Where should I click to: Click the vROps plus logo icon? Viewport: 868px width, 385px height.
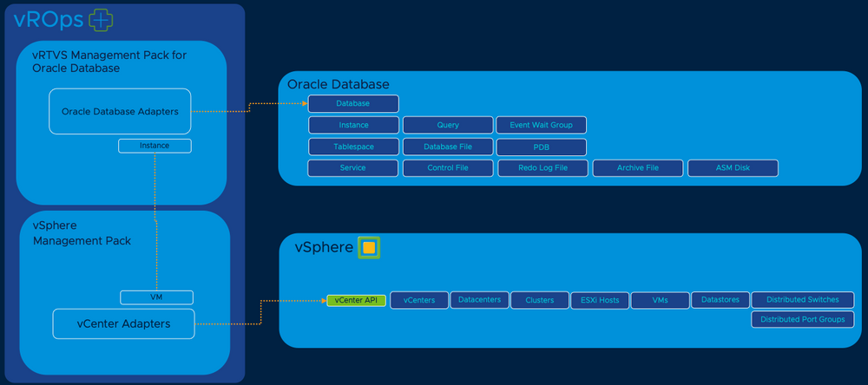(101, 20)
